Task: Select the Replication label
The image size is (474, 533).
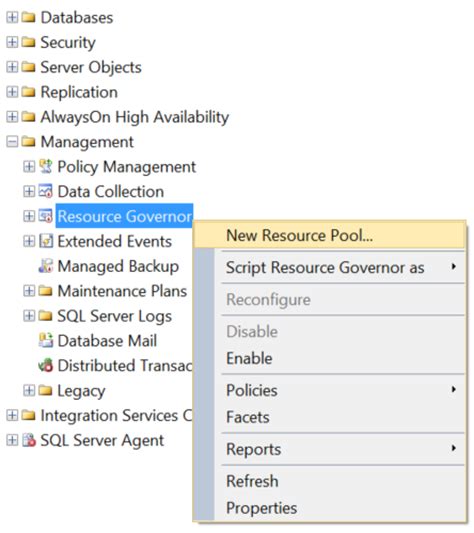Action: [79, 92]
